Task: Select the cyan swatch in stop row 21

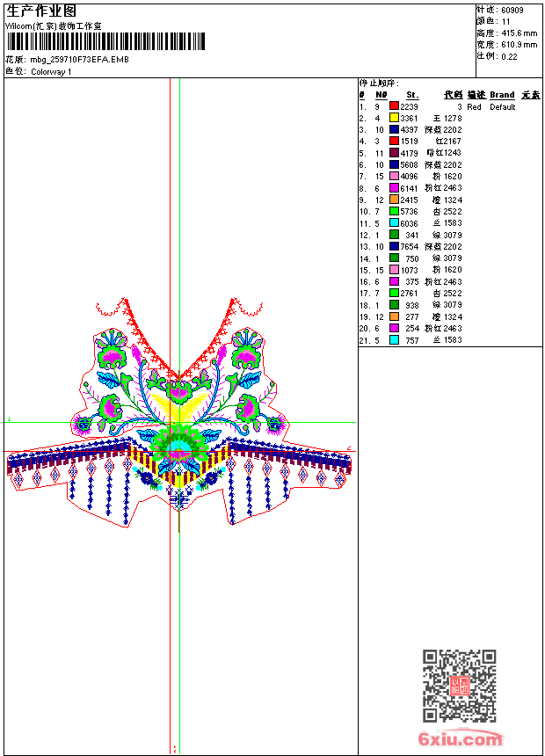Action: click(x=394, y=340)
